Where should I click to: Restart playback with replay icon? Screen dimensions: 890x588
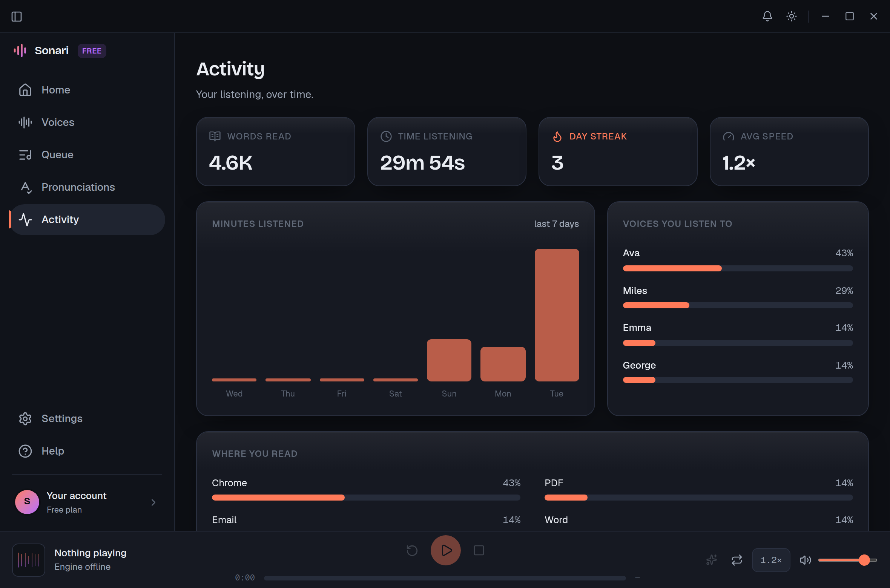tap(412, 550)
